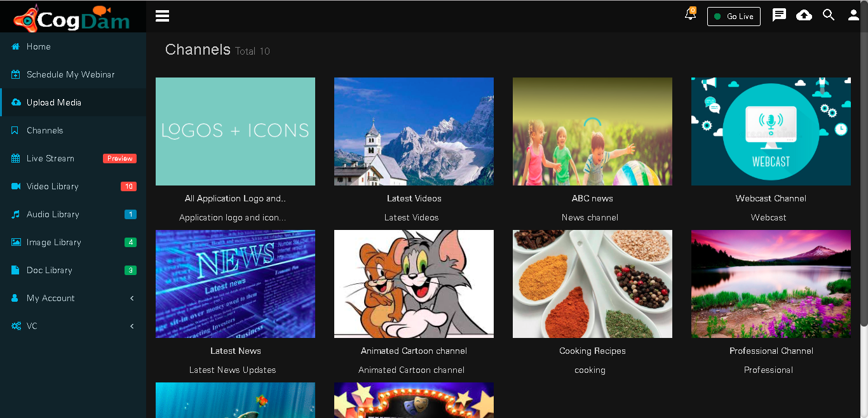Click the VC gears icon
The image size is (868, 418).
tap(16, 326)
